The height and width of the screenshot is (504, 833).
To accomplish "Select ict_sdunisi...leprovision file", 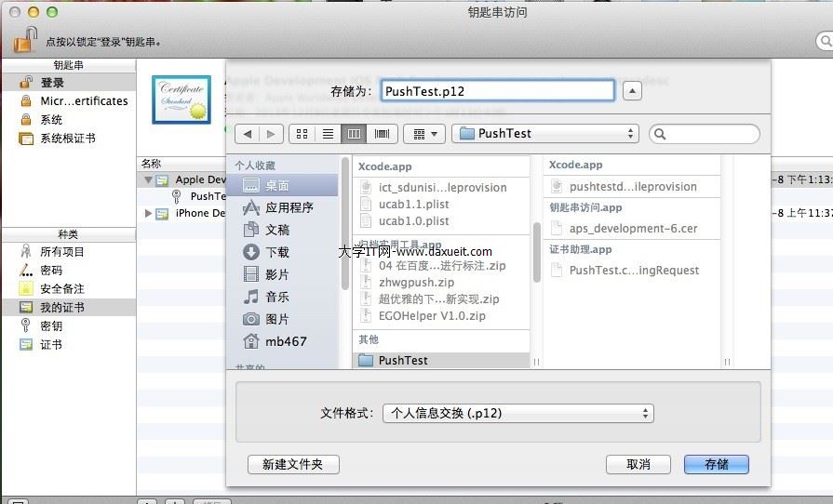I will [x=441, y=187].
